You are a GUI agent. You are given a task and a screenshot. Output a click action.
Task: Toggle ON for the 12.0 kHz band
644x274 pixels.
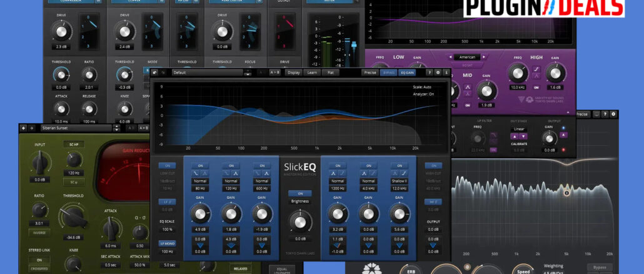[399, 166]
